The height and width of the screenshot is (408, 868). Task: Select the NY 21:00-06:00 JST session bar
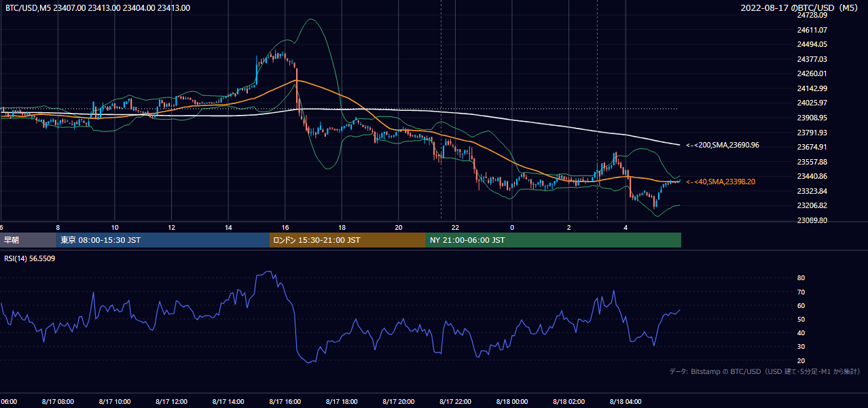click(554, 240)
